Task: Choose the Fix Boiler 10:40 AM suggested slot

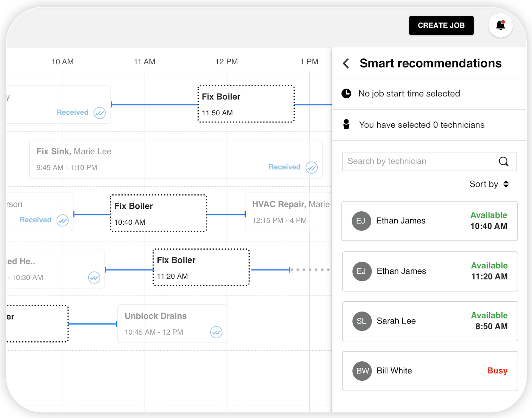Action: pos(159,213)
